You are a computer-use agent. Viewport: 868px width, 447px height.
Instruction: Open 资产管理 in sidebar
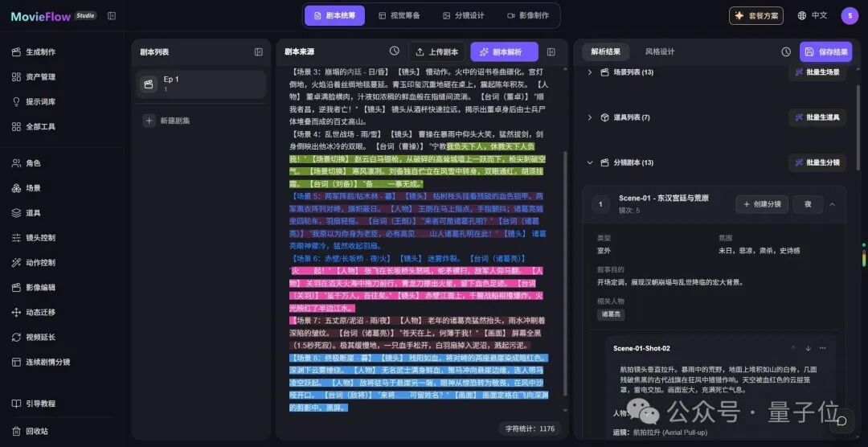tap(34, 77)
